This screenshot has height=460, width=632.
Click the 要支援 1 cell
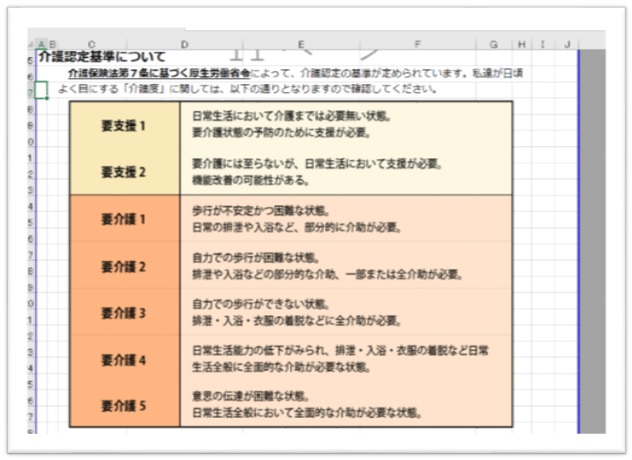tap(125, 126)
